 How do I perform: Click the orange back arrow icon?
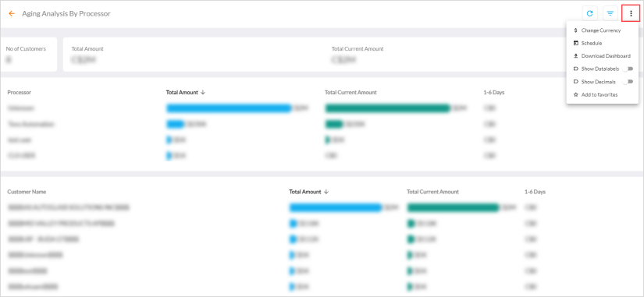[12, 13]
